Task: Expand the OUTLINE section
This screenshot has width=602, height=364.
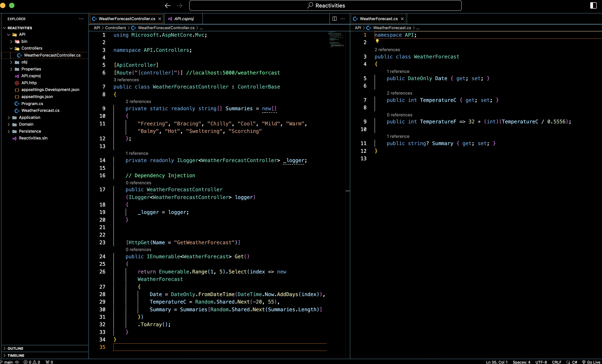Action: tap(15, 348)
